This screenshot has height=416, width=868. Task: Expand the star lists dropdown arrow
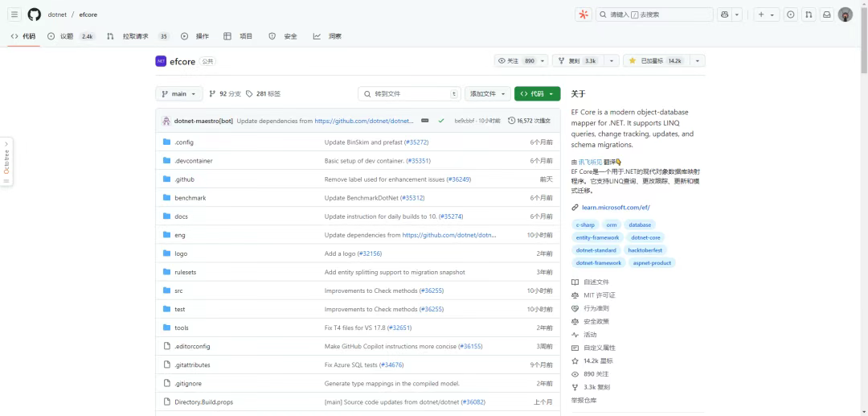pos(697,61)
